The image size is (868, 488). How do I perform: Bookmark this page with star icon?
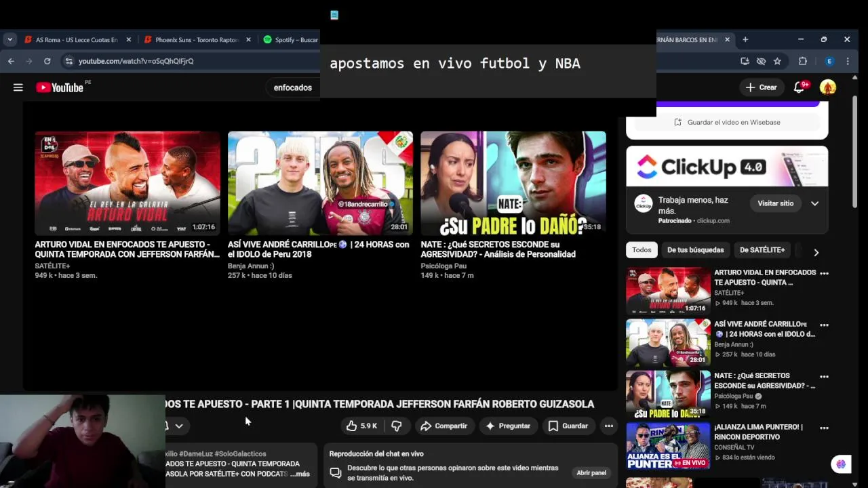(777, 61)
